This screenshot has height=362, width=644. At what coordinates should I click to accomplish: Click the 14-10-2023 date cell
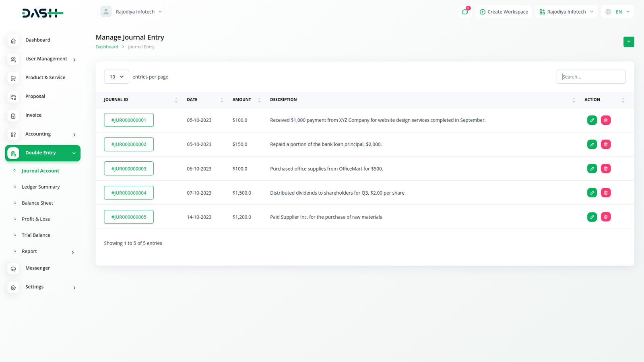pos(199,217)
